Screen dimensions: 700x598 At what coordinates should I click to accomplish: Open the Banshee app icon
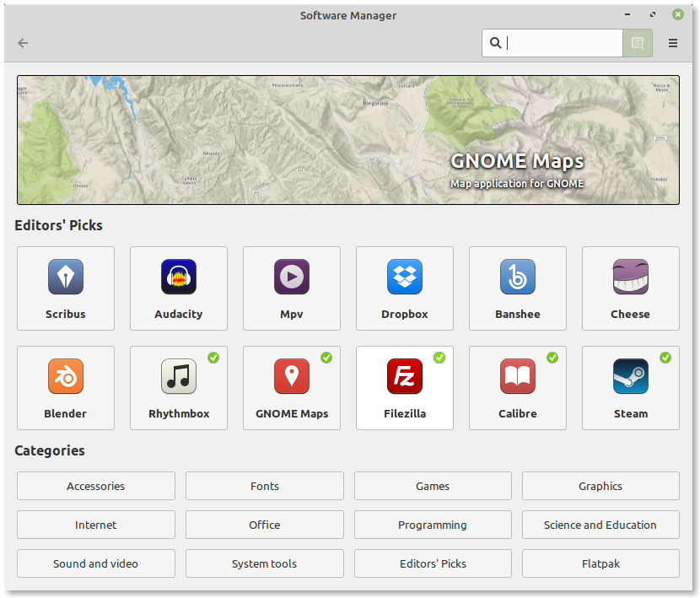(518, 277)
